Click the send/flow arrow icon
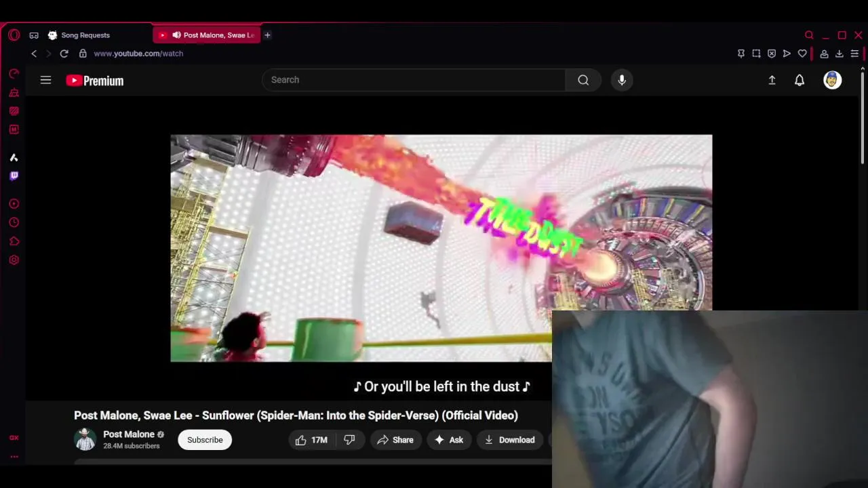 pos(787,54)
